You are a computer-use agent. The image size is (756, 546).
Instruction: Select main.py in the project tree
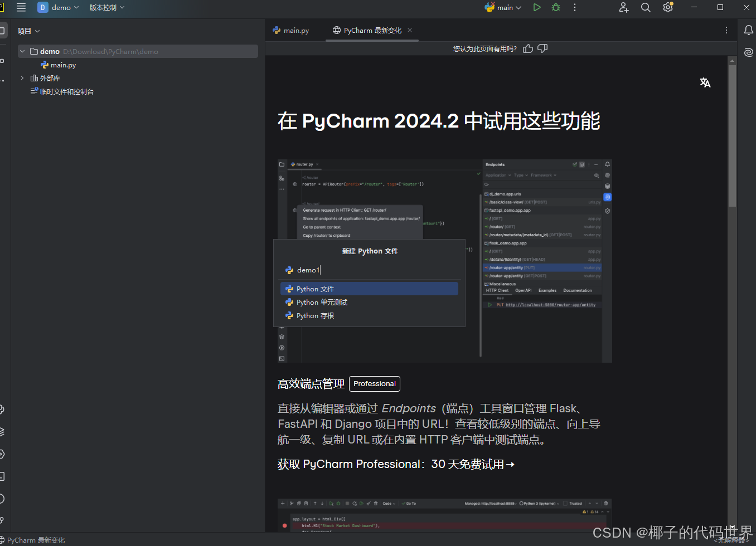[58, 65]
